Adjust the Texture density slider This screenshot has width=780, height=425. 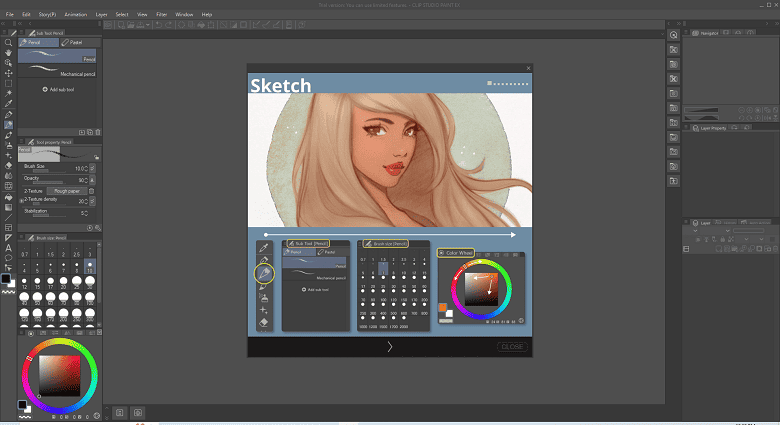pos(48,204)
